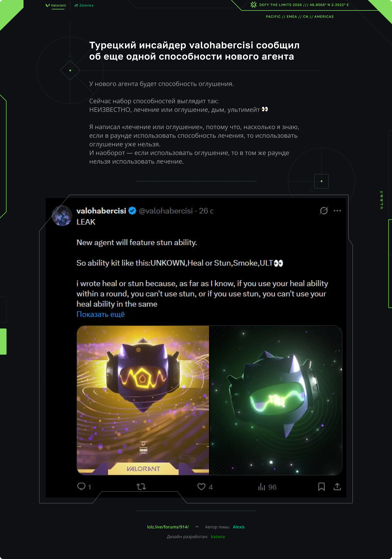This screenshot has width=392, height=559.
Task: Click the verified blue checkmark badge
Action: pos(132,211)
